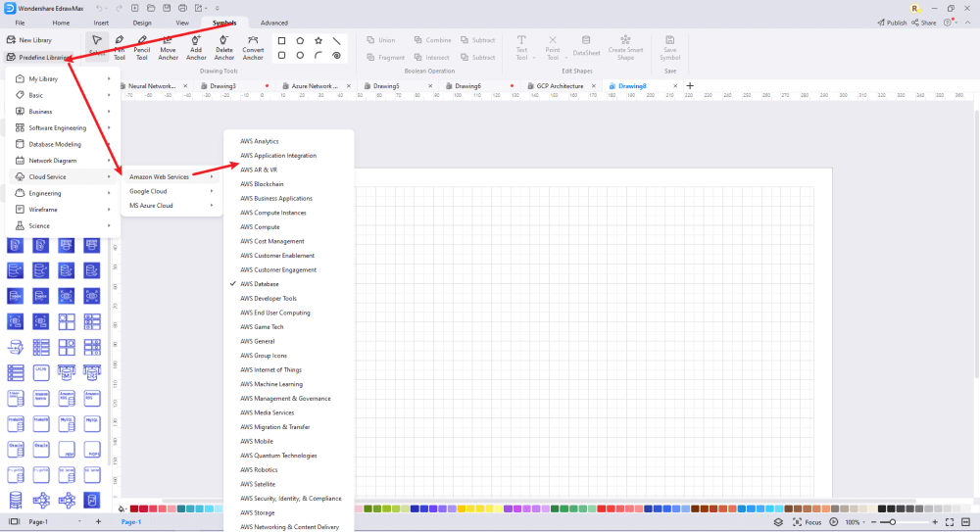Toggle Focus mode in status bar
Image resolution: width=980 pixels, height=532 pixels.
[807, 522]
